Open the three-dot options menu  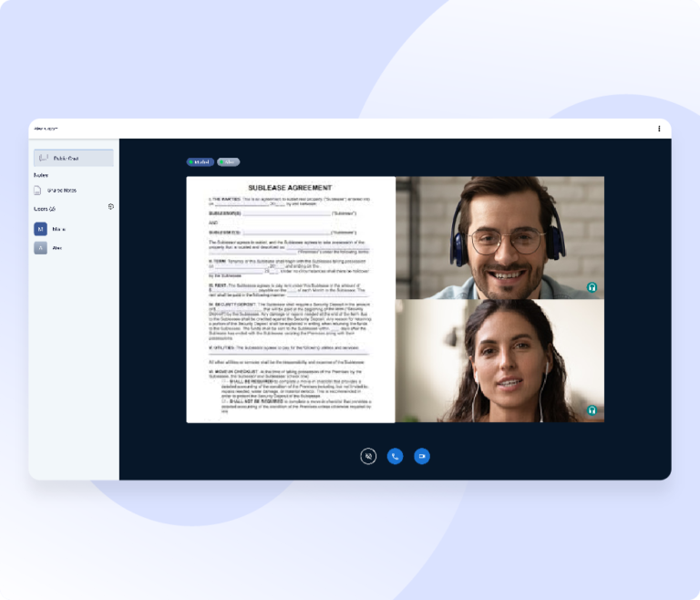point(659,129)
